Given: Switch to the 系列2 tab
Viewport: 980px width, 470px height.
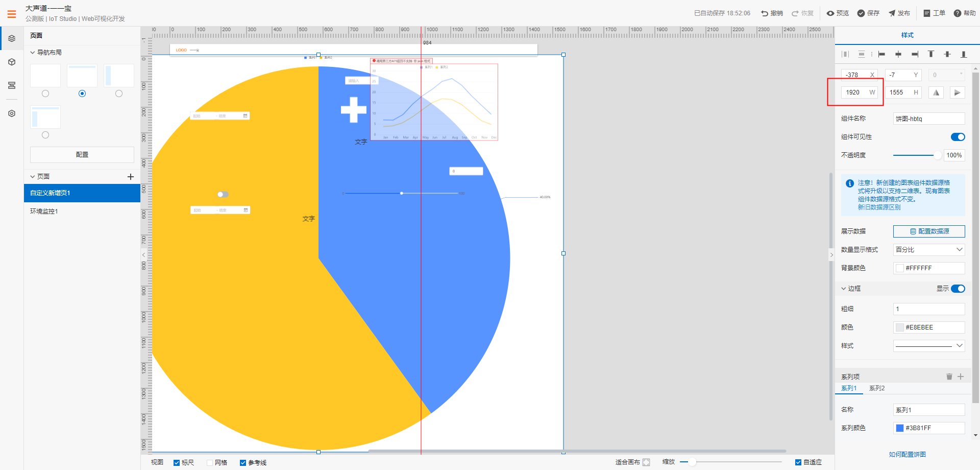Looking at the screenshot, I should click(877, 388).
